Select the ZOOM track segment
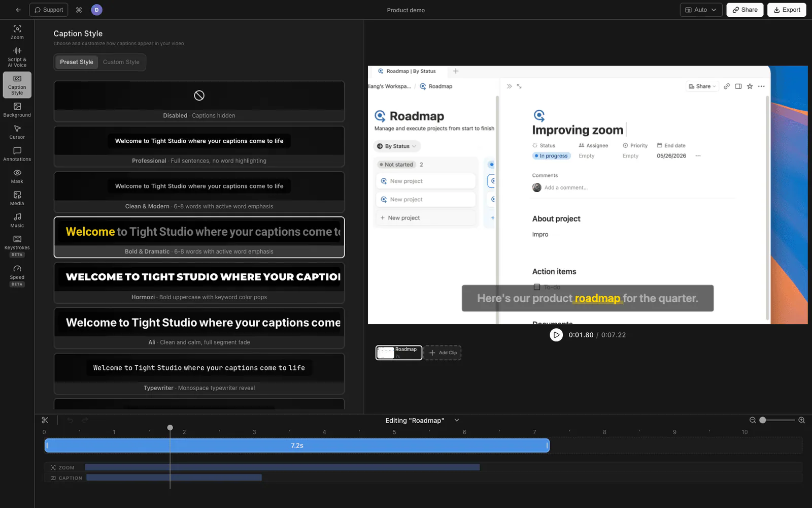 point(282,467)
